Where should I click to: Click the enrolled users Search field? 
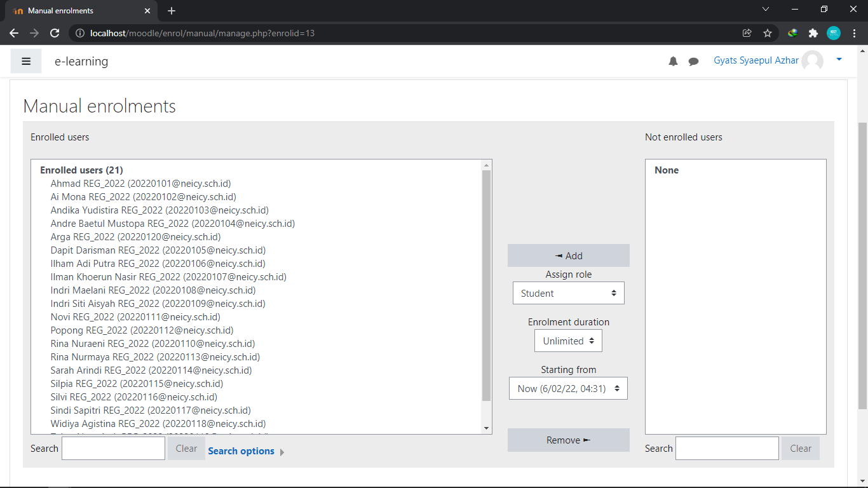pos(113,448)
